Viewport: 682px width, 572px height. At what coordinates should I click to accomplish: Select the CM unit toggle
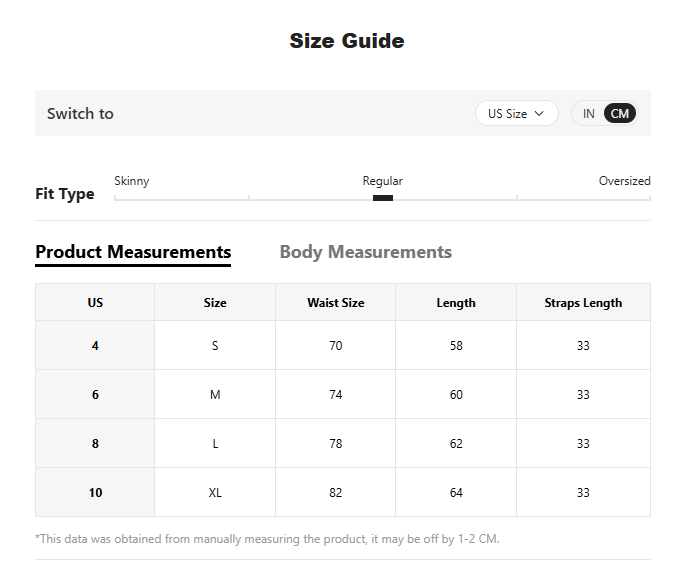pyautogui.click(x=620, y=114)
